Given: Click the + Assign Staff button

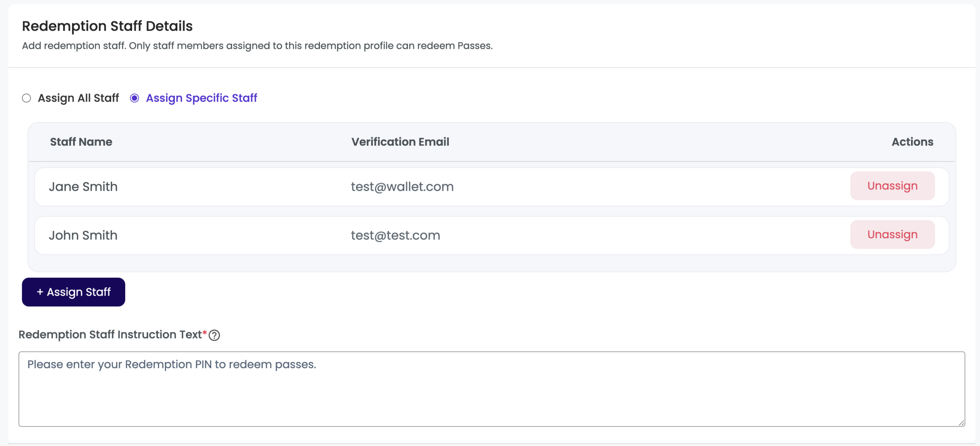Looking at the screenshot, I should (x=73, y=292).
